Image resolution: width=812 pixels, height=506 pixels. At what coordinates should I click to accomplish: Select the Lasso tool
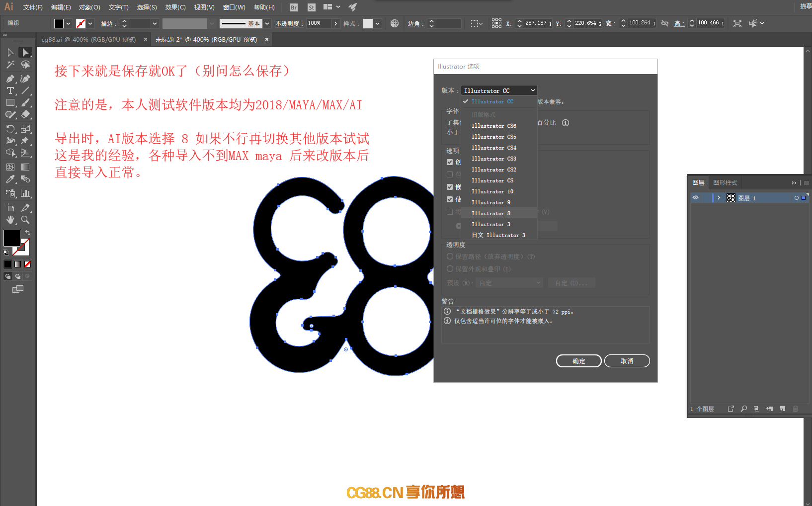(x=25, y=65)
